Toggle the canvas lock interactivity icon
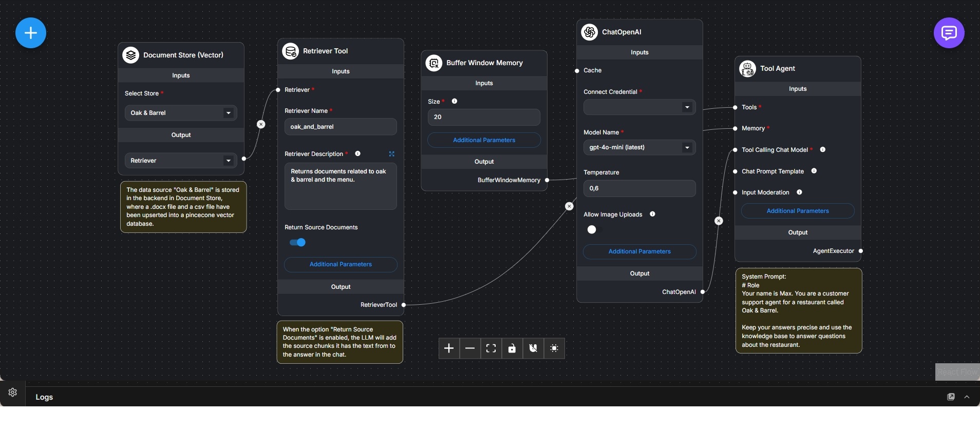Image resolution: width=980 pixels, height=432 pixels. 512,348
